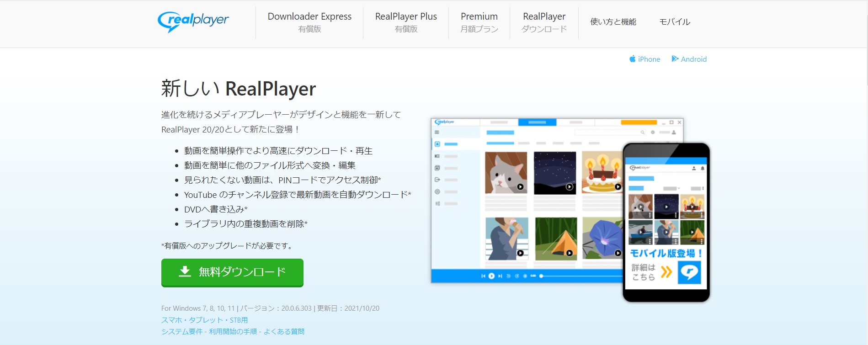868x345 pixels.
Task: Click the play button in the illustrated player bar
Action: tap(491, 276)
